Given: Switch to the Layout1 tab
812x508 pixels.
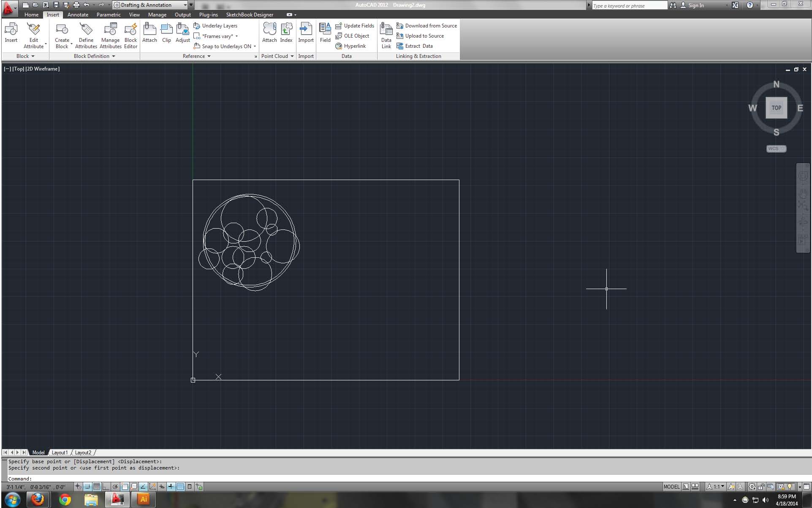Looking at the screenshot, I should point(60,453).
